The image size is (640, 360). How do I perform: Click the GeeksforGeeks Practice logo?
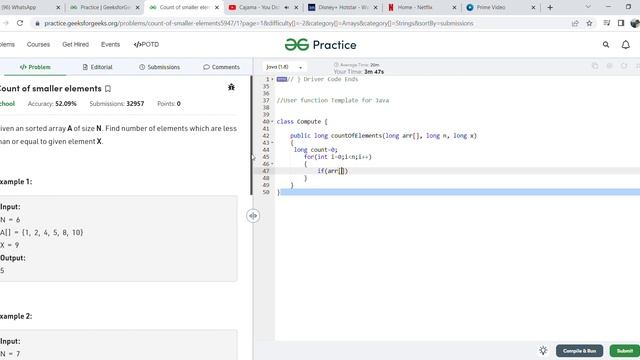[x=320, y=45]
